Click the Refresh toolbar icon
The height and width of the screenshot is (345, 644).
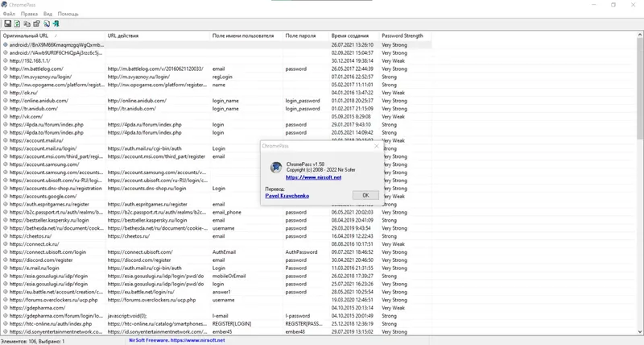tap(17, 24)
